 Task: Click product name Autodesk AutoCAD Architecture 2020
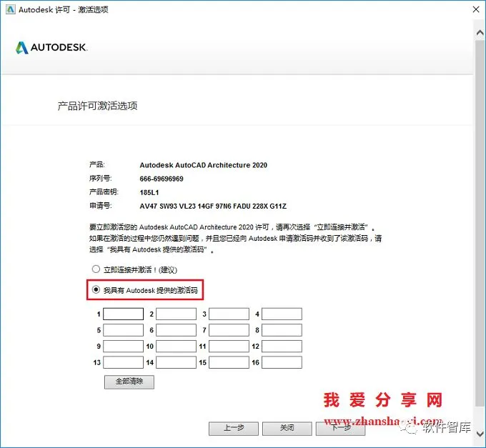[203, 165]
